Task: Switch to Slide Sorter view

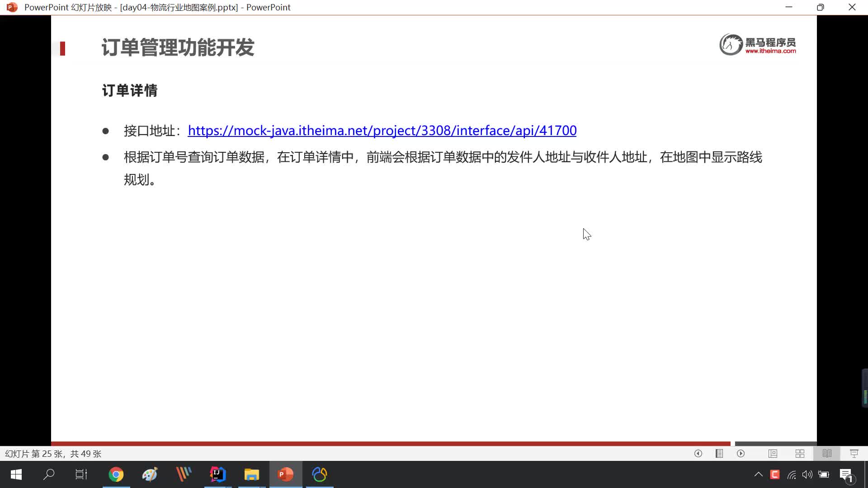Action: pyautogui.click(x=800, y=453)
